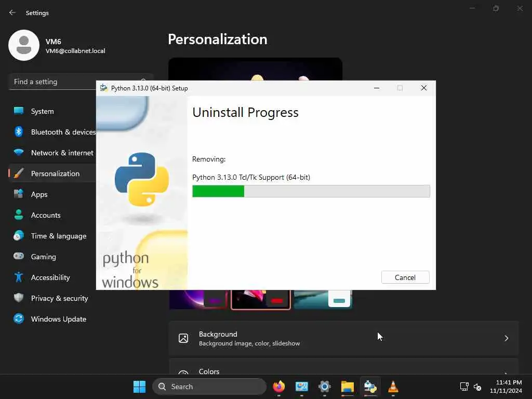Open Background image settings row

coord(344,338)
